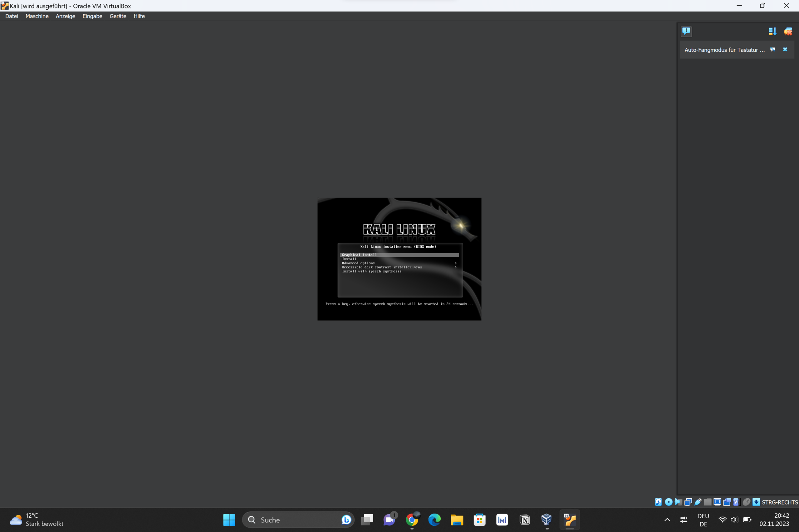
Task: Open Microsoft Teams chat from taskbar
Action: pos(390,520)
